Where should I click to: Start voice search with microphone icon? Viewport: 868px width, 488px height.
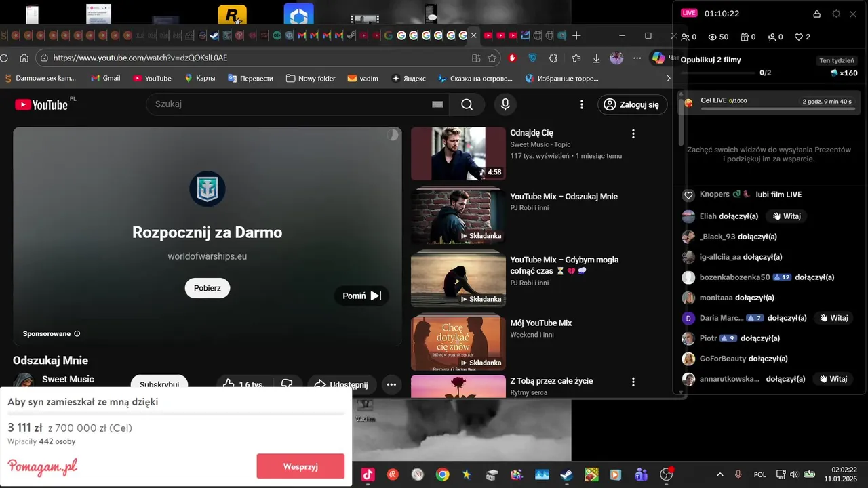[505, 104]
